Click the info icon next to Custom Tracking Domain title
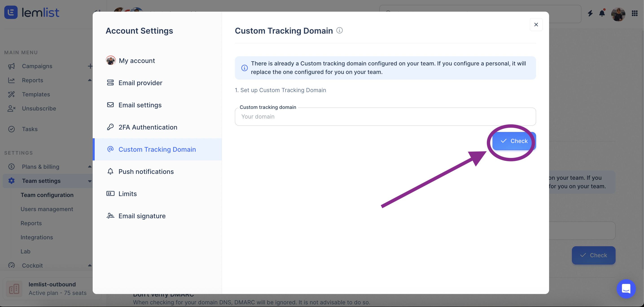 (x=339, y=30)
